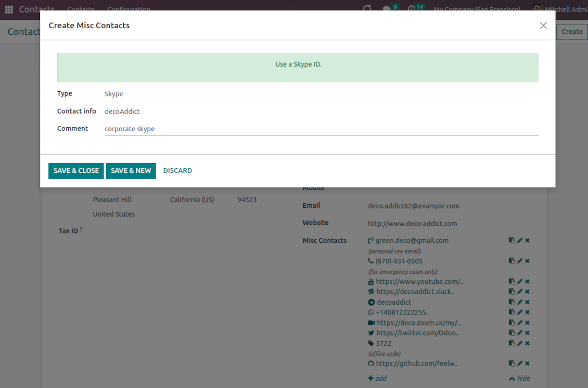Remove the Twitter link contact entry
The width and height of the screenshot is (588, 388).
(527, 333)
